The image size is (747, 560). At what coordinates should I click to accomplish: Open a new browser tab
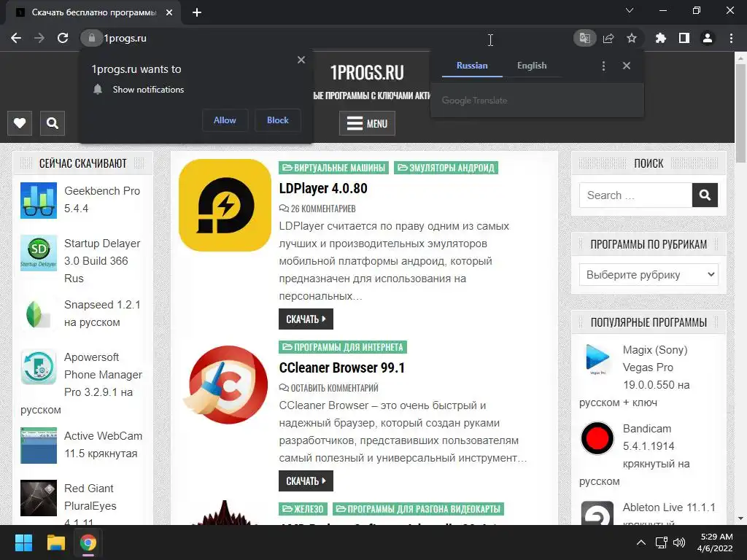pyautogui.click(x=197, y=12)
